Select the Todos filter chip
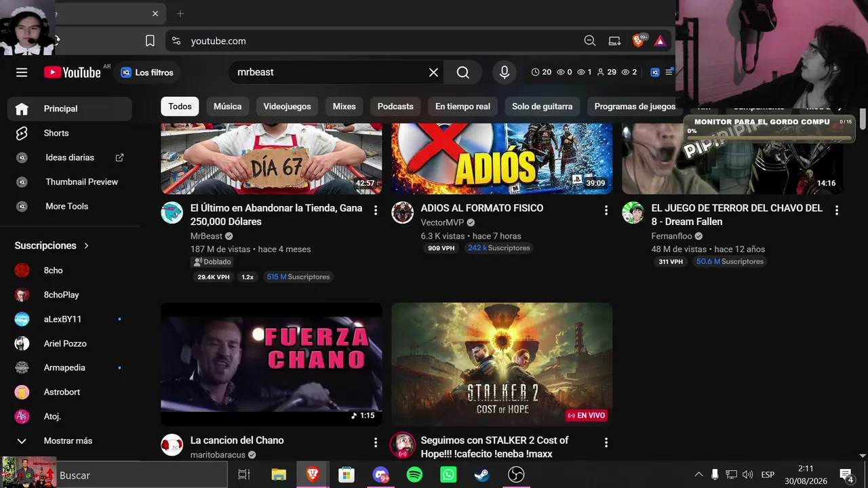 (180, 106)
